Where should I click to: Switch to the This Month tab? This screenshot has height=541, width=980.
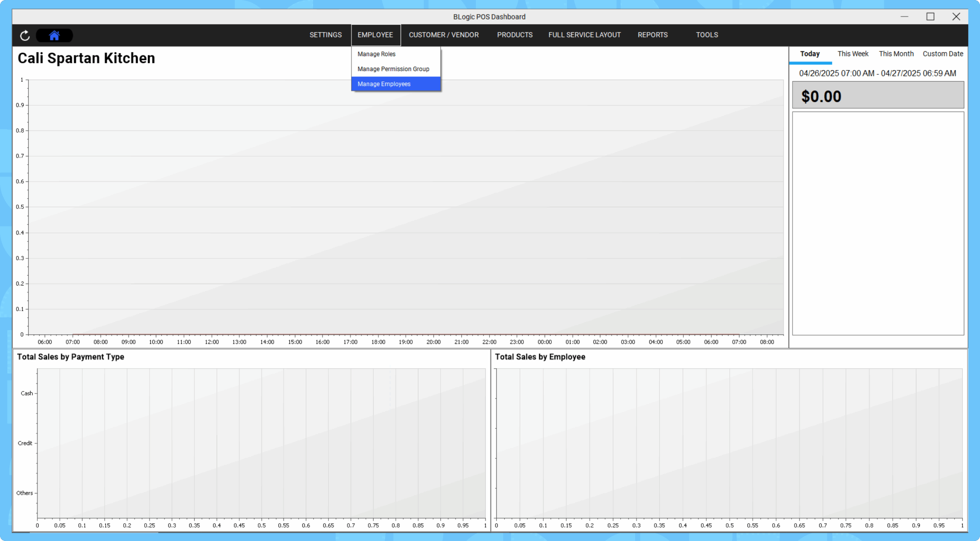[896, 54]
